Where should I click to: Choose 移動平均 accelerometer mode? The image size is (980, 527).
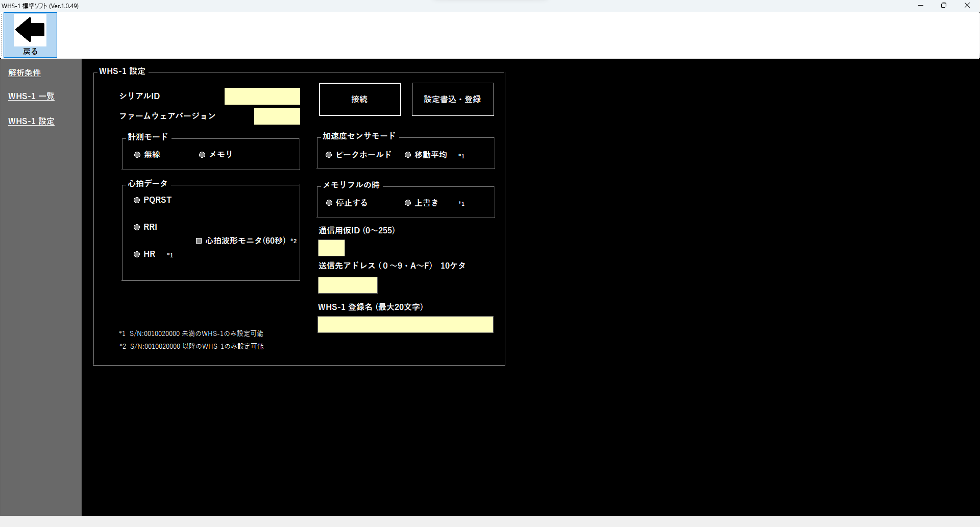[408, 155]
